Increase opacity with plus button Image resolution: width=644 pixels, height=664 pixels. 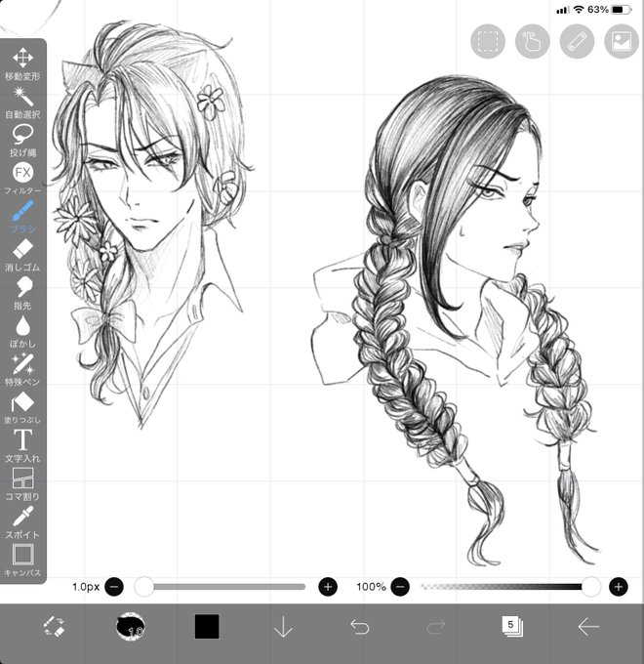click(x=619, y=587)
